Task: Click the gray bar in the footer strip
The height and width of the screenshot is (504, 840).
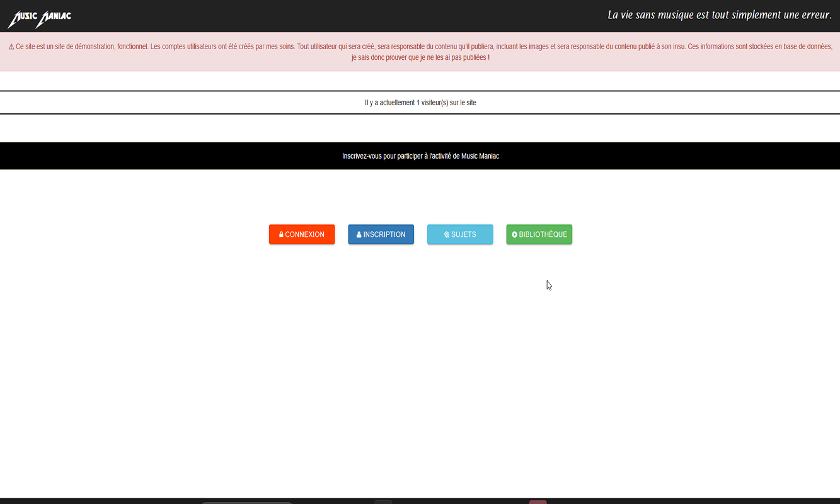Action: click(x=247, y=502)
